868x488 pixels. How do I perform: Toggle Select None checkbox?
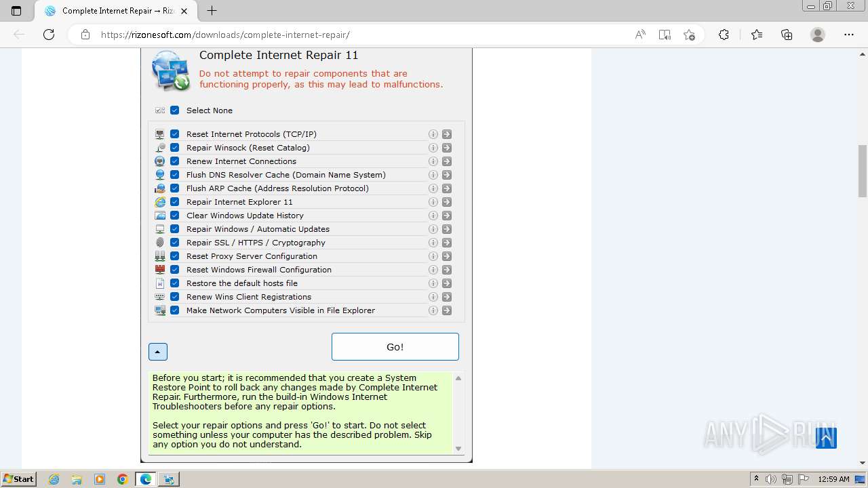click(175, 110)
